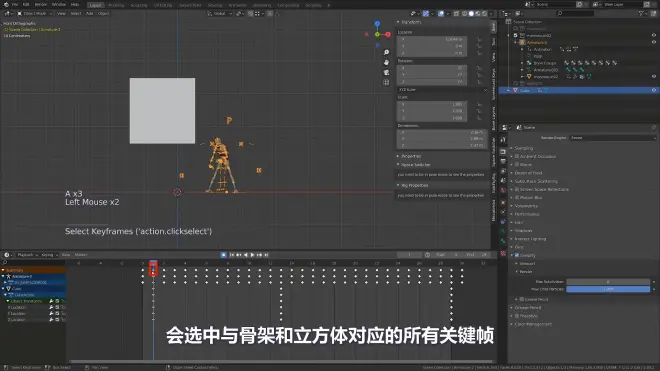Enable the Ambient Occlusion checkbox
660x371 pixels.
point(517,156)
